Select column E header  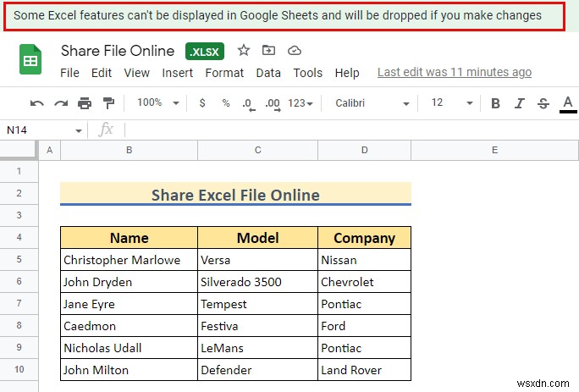coord(494,150)
